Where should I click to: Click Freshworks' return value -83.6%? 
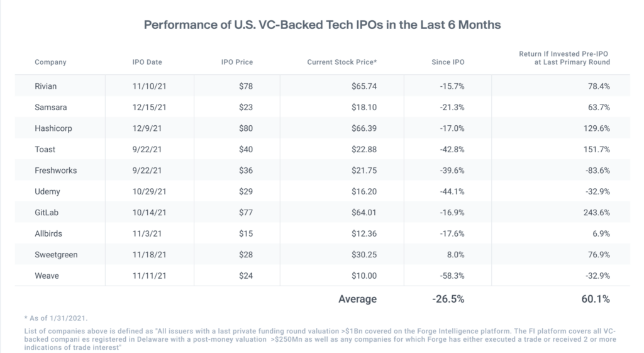tap(597, 171)
